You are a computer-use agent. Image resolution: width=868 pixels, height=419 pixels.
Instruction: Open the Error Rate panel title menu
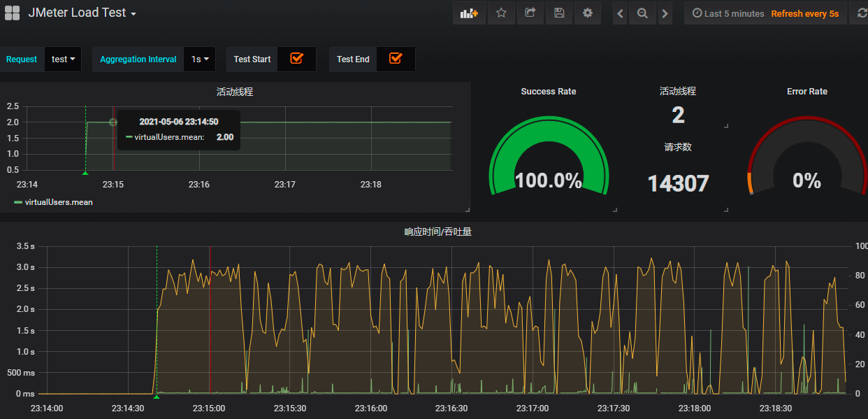pyautogui.click(x=807, y=92)
